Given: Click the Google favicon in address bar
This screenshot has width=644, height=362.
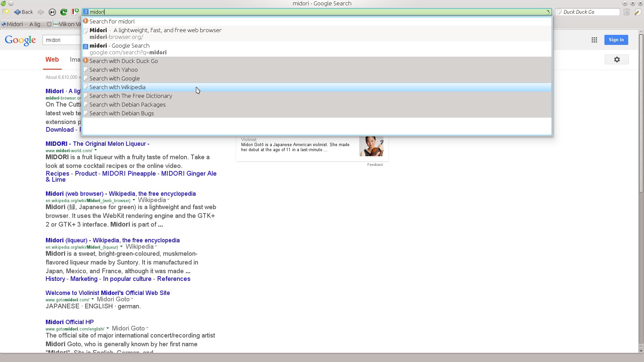Looking at the screenshot, I should click(86, 12).
